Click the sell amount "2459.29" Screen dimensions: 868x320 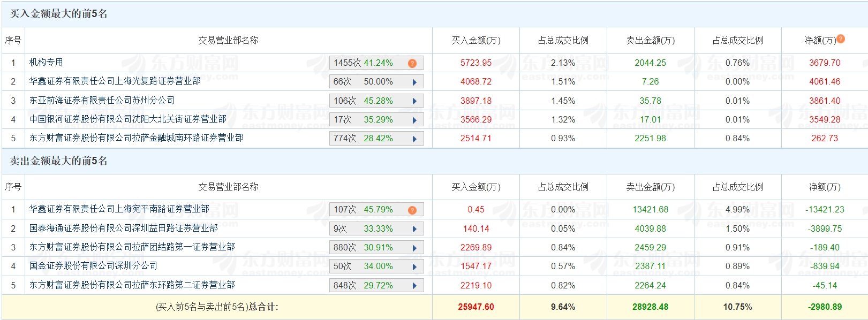pos(651,248)
